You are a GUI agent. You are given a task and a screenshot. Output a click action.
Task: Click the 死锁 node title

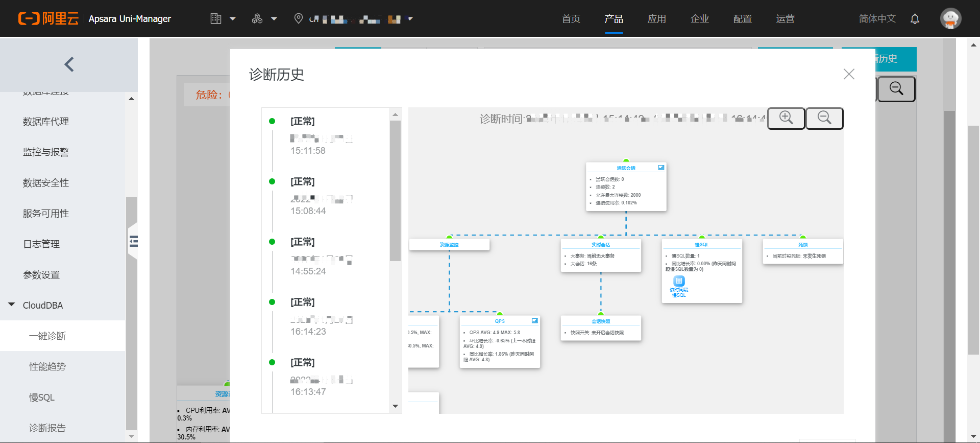tap(803, 245)
